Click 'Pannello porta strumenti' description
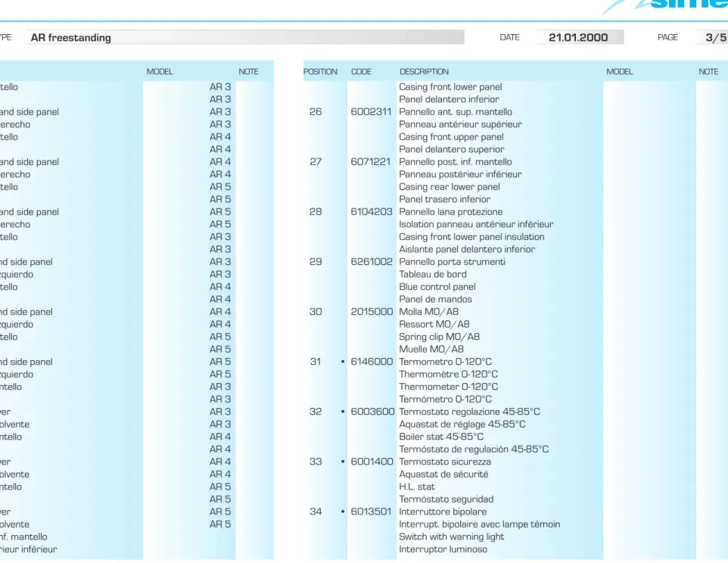The width and height of the screenshot is (728, 563). (x=453, y=262)
